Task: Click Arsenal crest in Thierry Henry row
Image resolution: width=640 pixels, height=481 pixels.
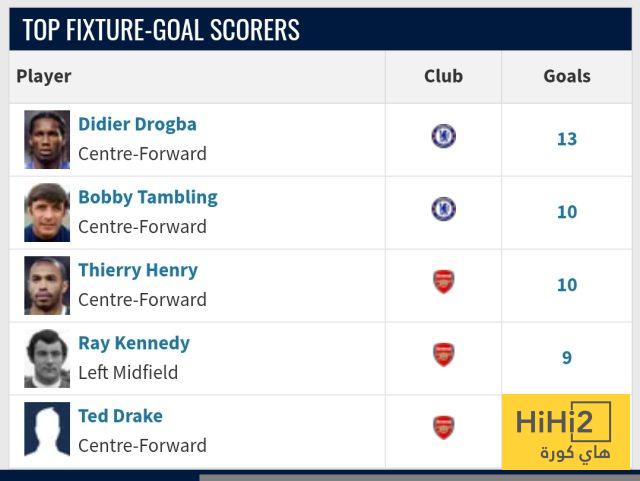Action: (443, 282)
